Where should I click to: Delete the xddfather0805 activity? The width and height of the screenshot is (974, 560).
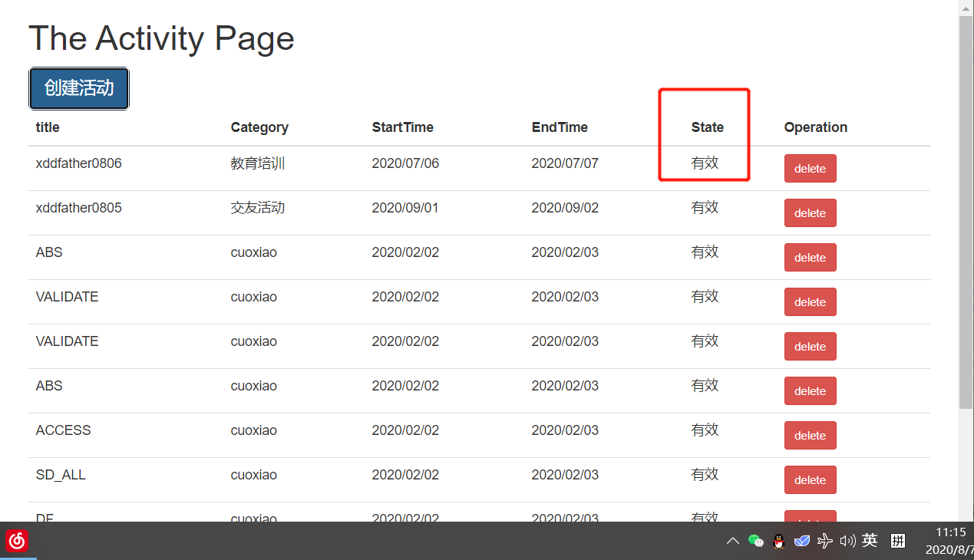point(810,213)
